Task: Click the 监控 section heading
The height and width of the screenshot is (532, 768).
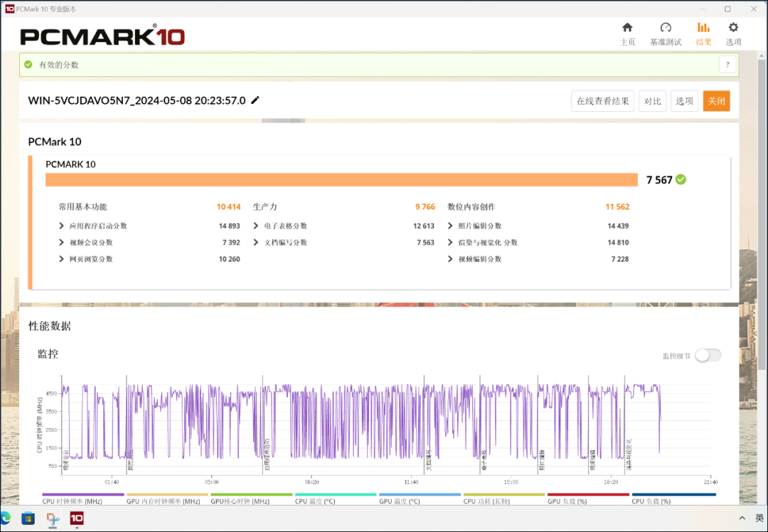Action: [x=48, y=354]
